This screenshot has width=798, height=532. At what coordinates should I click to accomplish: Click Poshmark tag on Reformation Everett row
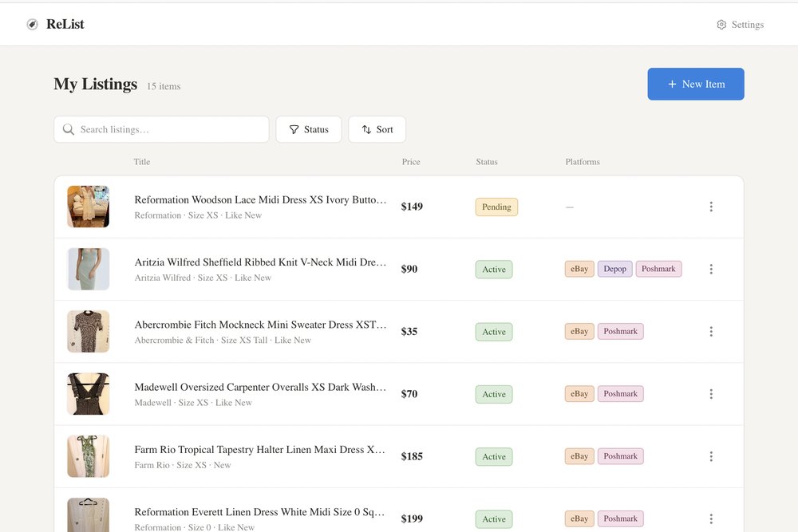click(x=620, y=518)
